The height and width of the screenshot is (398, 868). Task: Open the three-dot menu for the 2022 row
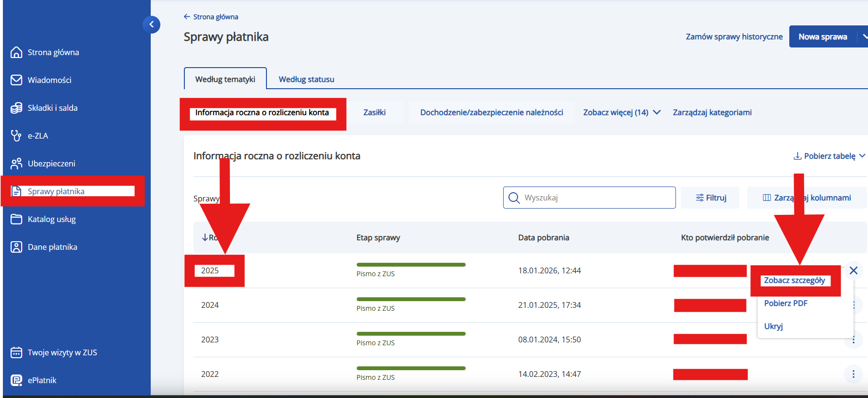[x=853, y=374]
